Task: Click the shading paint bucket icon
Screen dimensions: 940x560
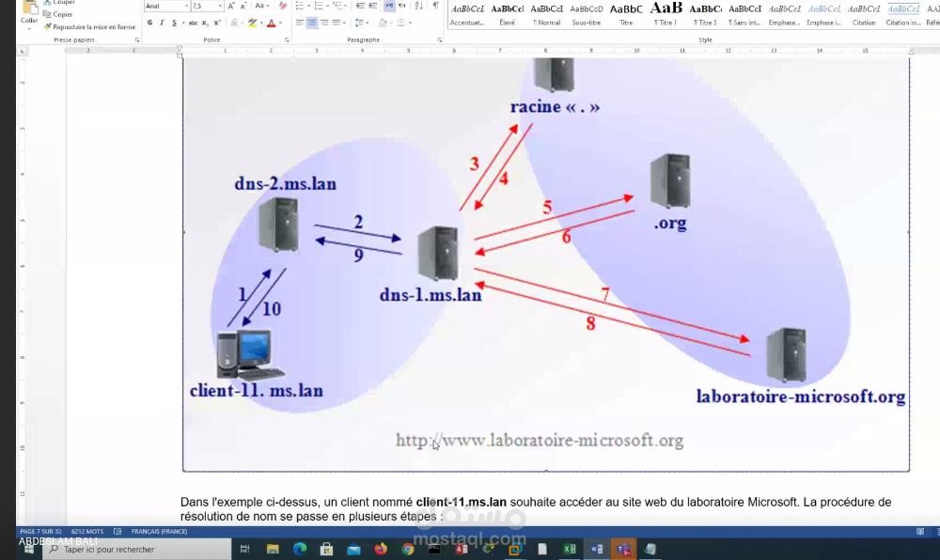Action: (x=384, y=23)
